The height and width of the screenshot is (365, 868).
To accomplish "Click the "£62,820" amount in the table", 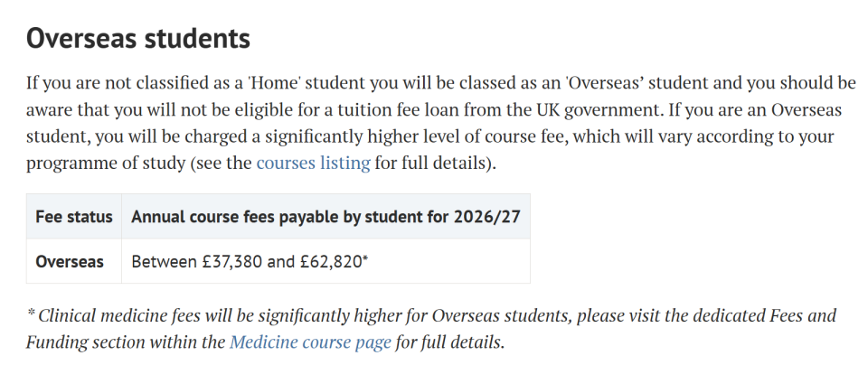I will pos(329,262).
